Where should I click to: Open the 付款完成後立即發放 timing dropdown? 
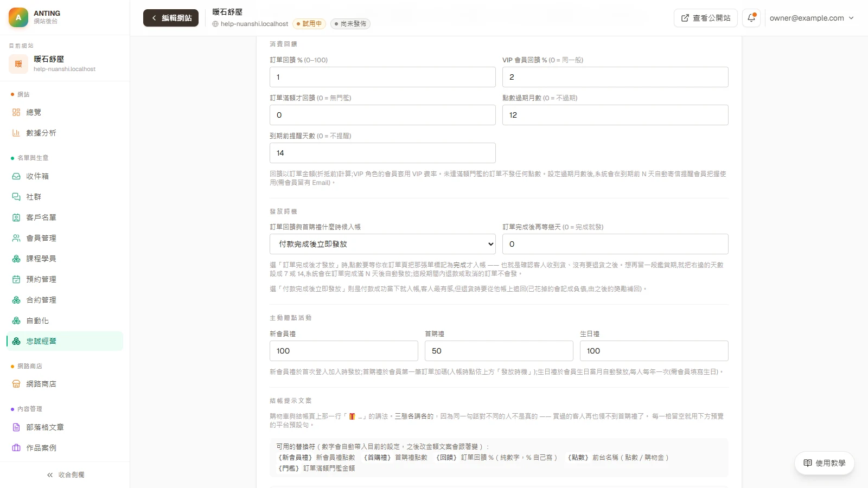(382, 244)
